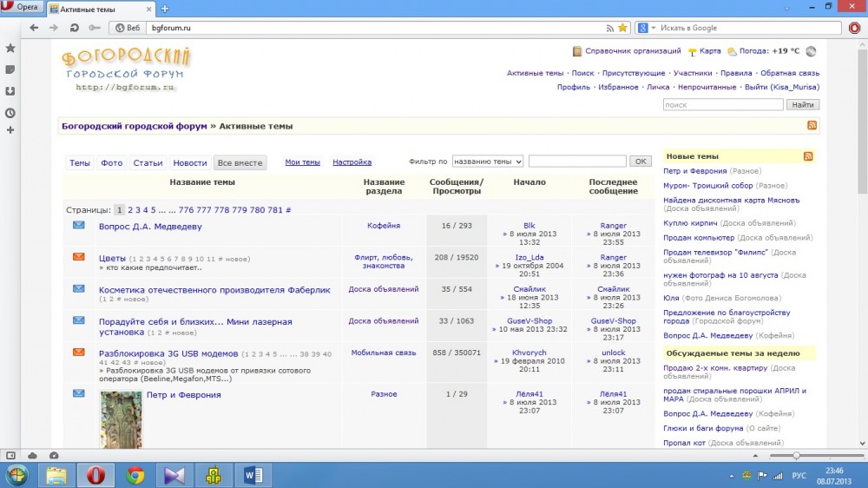Screen dimensions: 868x488
Task: Open the downloads panel in sidebar
Action: click(x=10, y=91)
